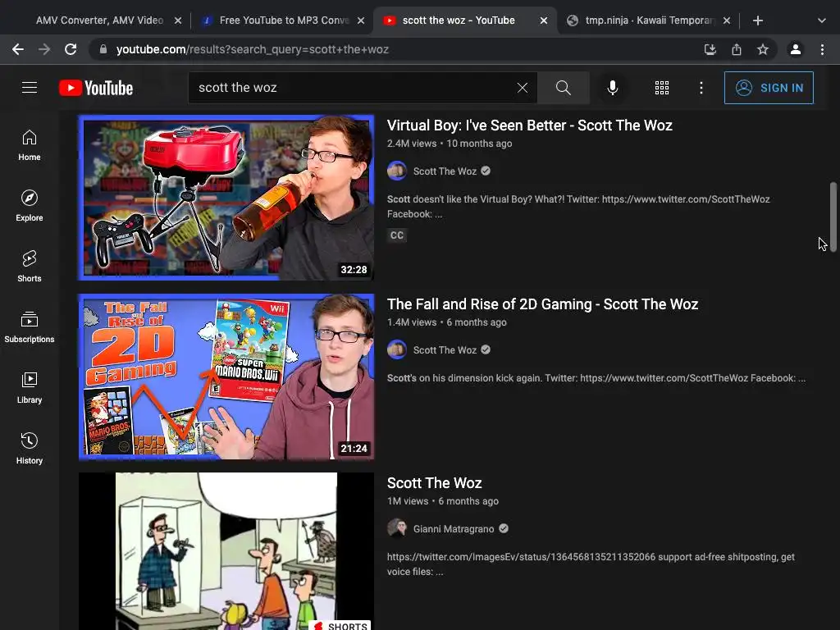Click the page vertical scrollbar thumb
This screenshot has height=630, width=840.
[x=833, y=217]
